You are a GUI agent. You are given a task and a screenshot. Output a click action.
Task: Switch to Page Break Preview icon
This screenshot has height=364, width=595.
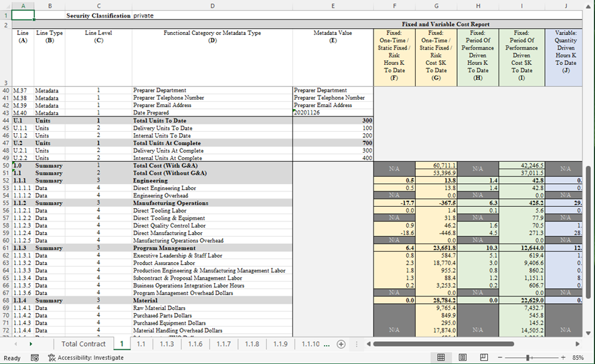[484, 357]
